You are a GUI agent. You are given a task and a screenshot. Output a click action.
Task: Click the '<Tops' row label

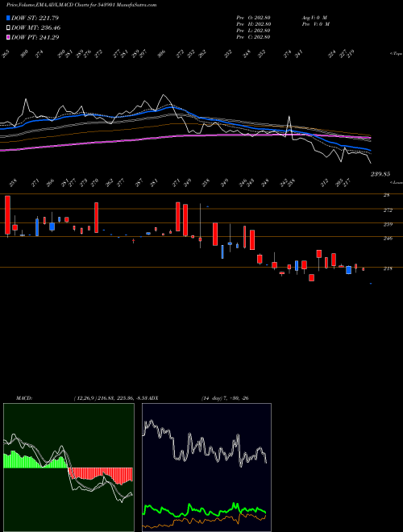click(397, 54)
